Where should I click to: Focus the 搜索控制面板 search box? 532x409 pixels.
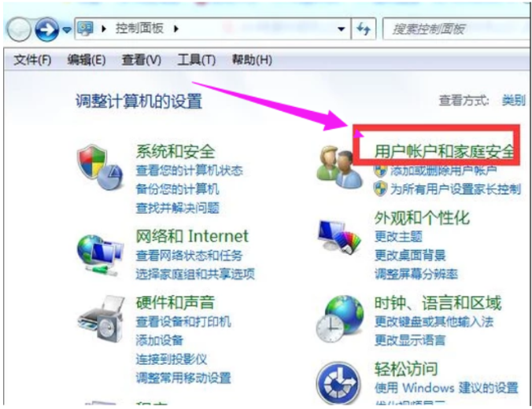[x=456, y=29]
